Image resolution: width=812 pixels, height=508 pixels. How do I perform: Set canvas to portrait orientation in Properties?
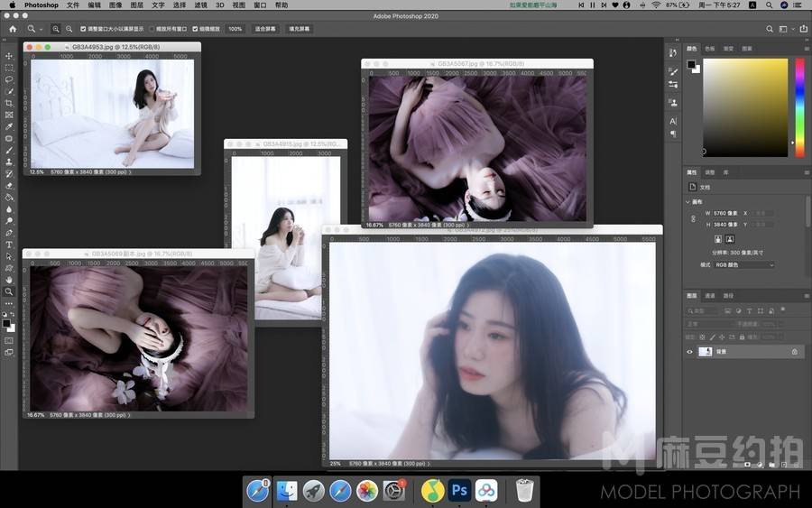pos(718,239)
